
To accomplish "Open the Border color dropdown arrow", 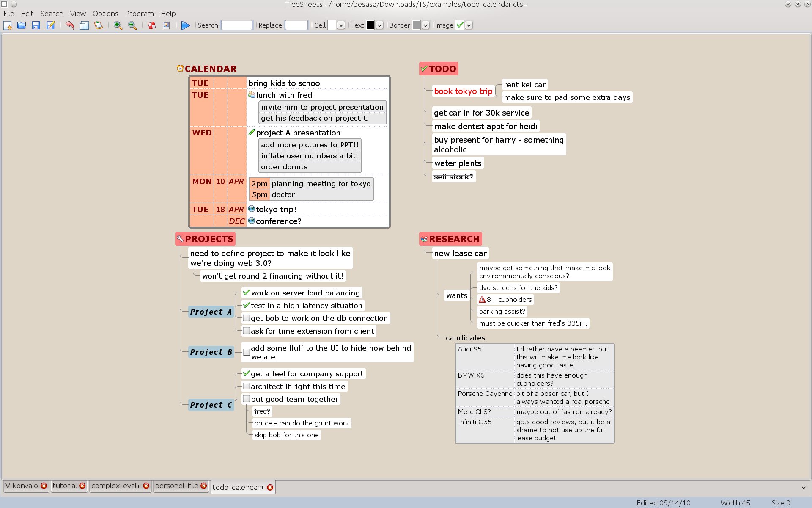I will (x=425, y=25).
